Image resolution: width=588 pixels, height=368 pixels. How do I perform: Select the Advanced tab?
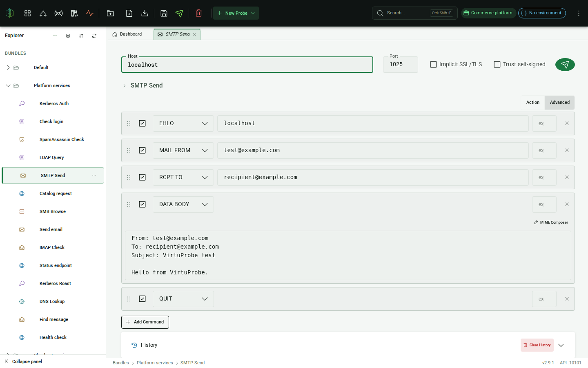pos(559,103)
